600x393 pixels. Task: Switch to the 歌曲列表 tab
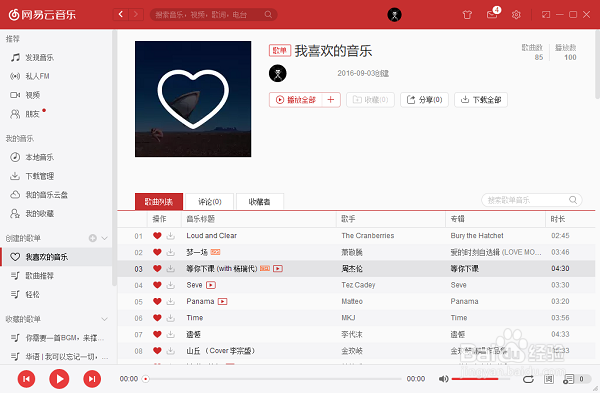point(159,202)
